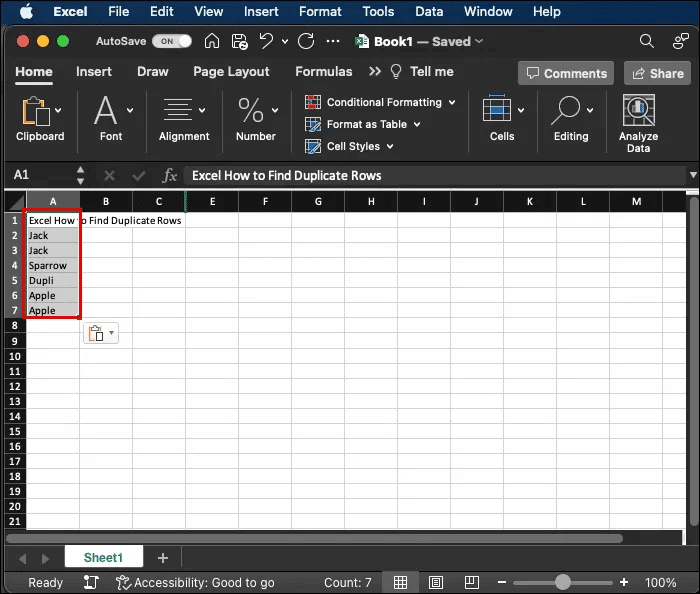Open the Paste Options dropdown near cells

(101, 334)
